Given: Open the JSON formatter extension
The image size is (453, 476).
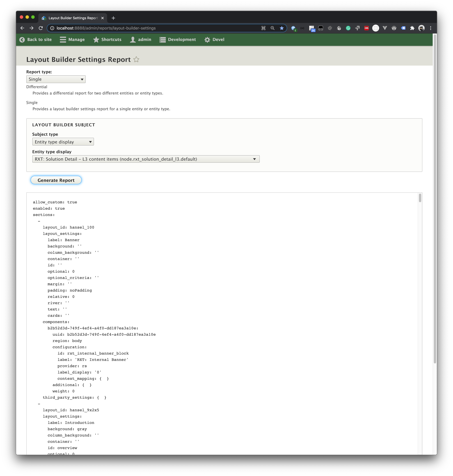Looking at the screenshot, I should (x=302, y=28).
